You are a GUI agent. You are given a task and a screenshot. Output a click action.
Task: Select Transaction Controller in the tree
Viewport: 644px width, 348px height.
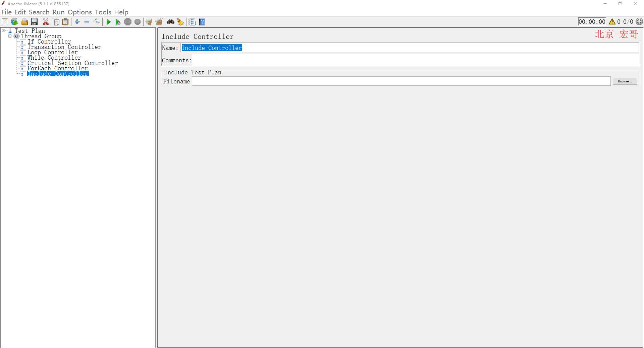(64, 47)
